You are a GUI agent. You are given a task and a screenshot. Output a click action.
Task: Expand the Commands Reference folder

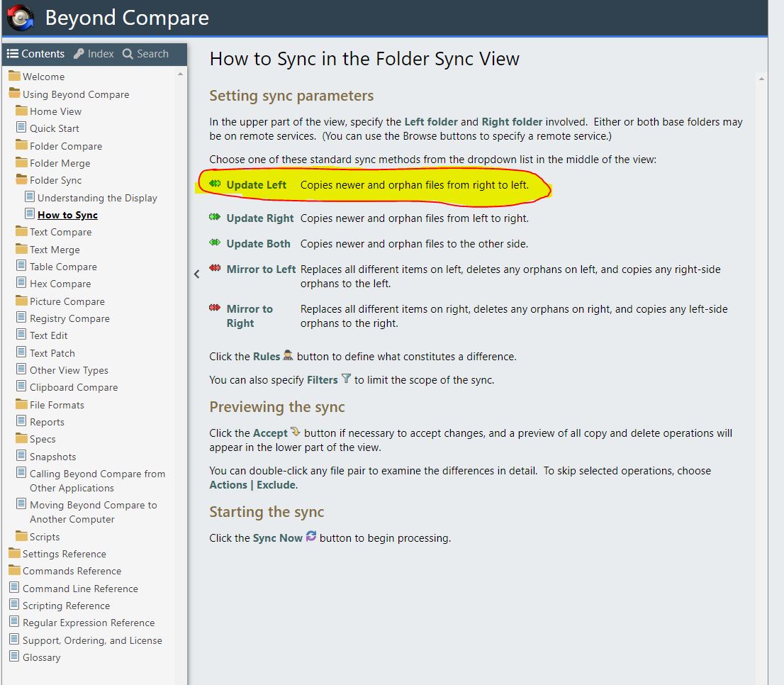pos(65,571)
